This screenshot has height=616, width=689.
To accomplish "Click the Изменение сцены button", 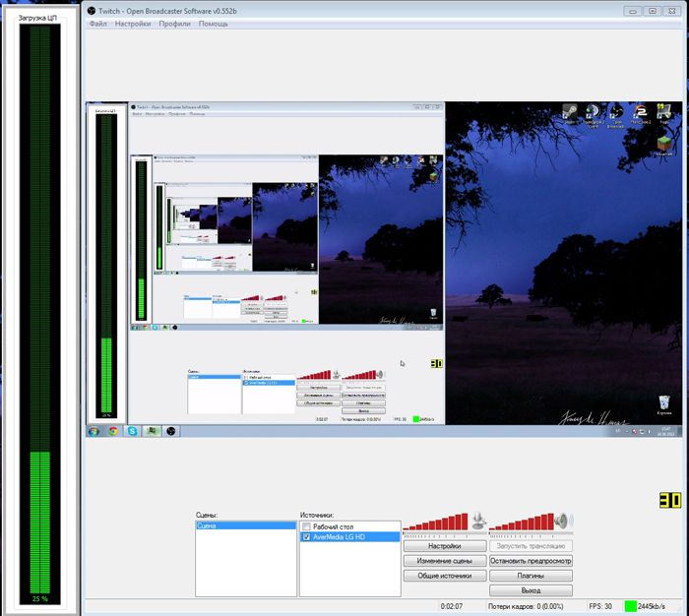I will [444, 561].
